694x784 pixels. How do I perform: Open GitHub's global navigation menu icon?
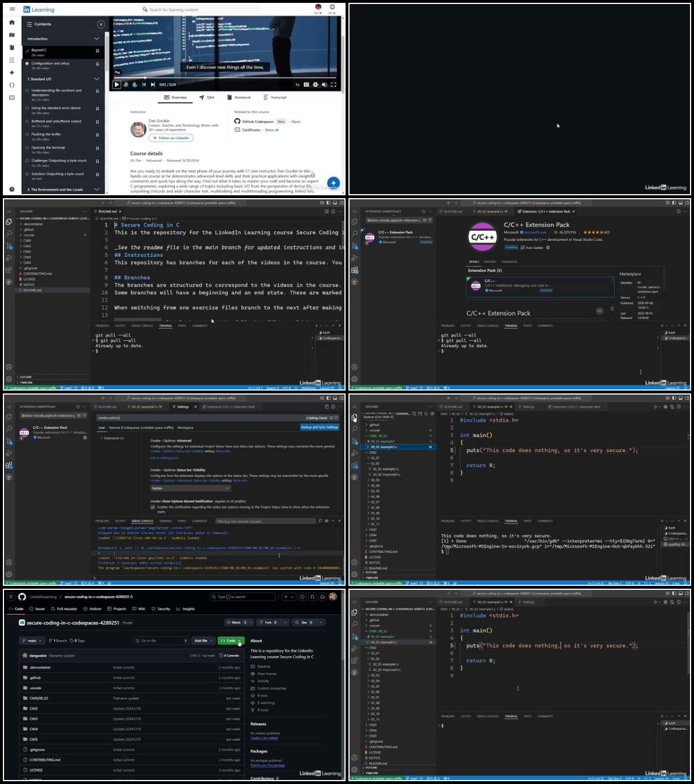(11, 597)
